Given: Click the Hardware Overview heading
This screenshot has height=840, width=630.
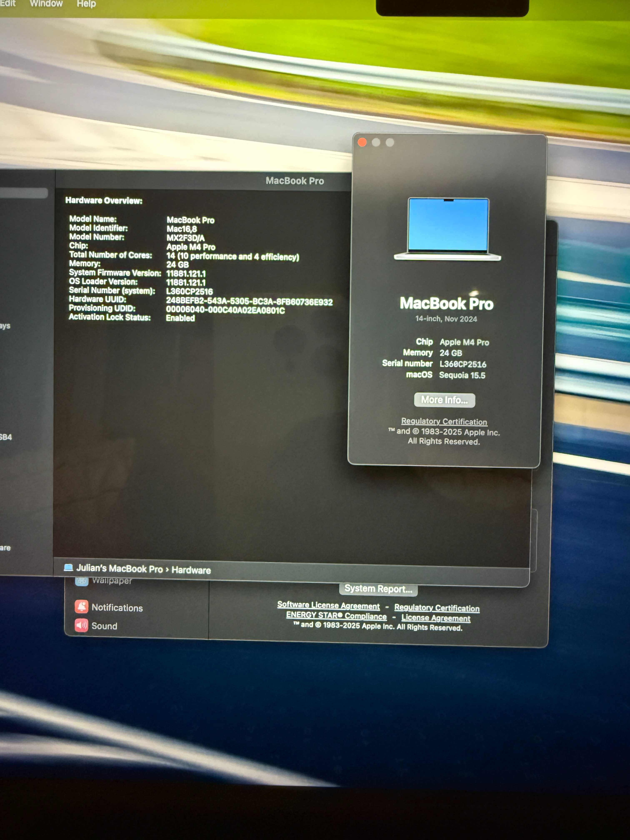Looking at the screenshot, I should point(104,200).
